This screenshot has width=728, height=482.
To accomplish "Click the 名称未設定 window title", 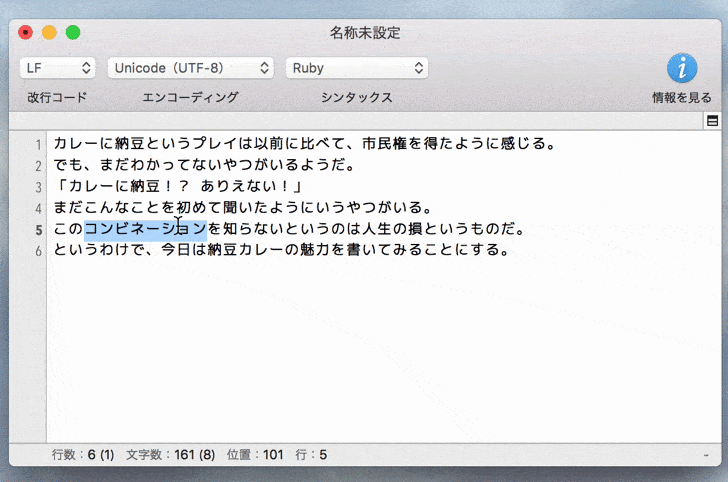I will [x=365, y=33].
